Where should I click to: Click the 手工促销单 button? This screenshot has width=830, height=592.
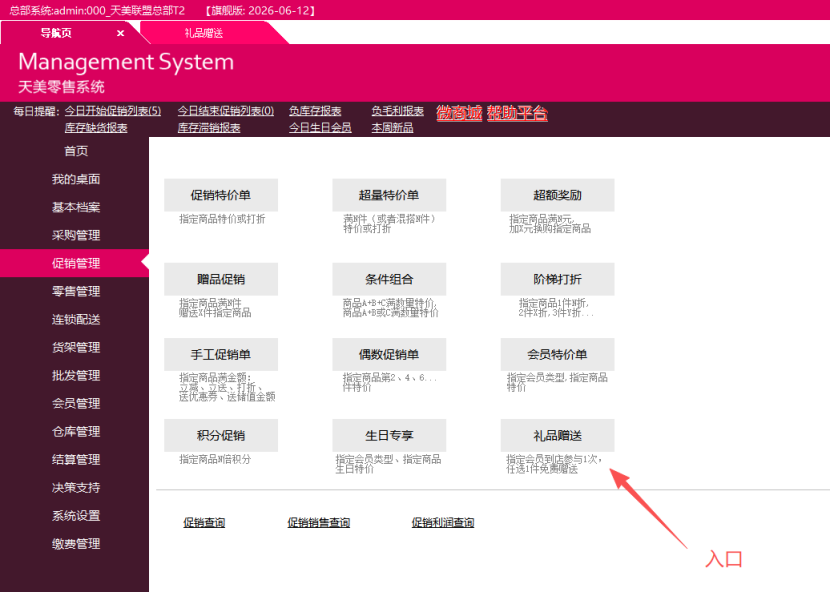click(221, 355)
